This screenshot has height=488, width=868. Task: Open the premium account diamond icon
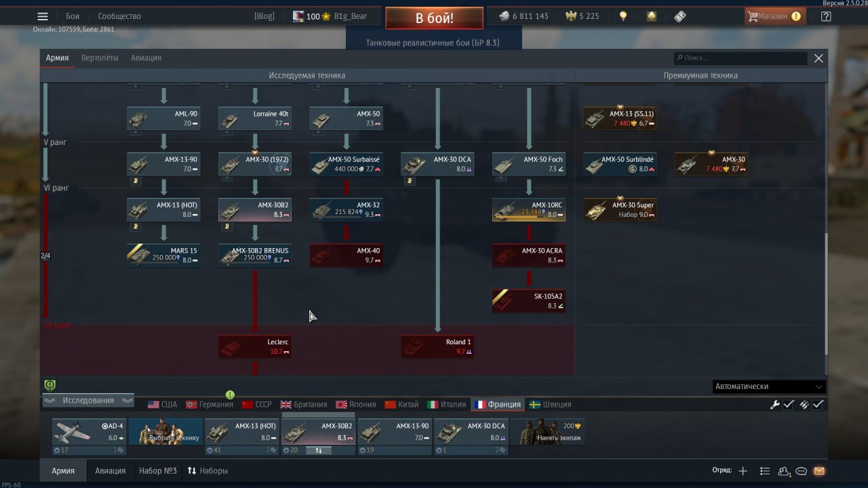[x=652, y=16]
